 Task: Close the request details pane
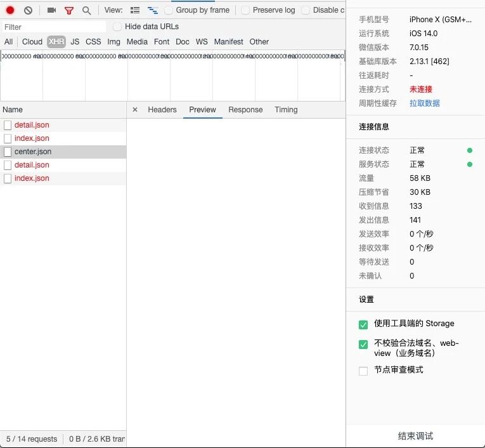click(x=135, y=110)
